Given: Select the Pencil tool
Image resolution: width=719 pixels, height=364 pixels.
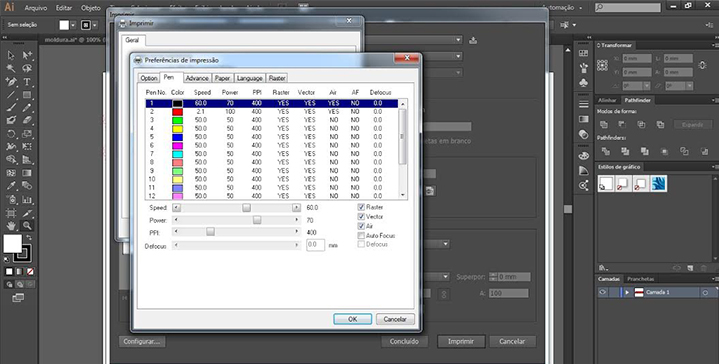Looking at the screenshot, I should pos(27,108).
